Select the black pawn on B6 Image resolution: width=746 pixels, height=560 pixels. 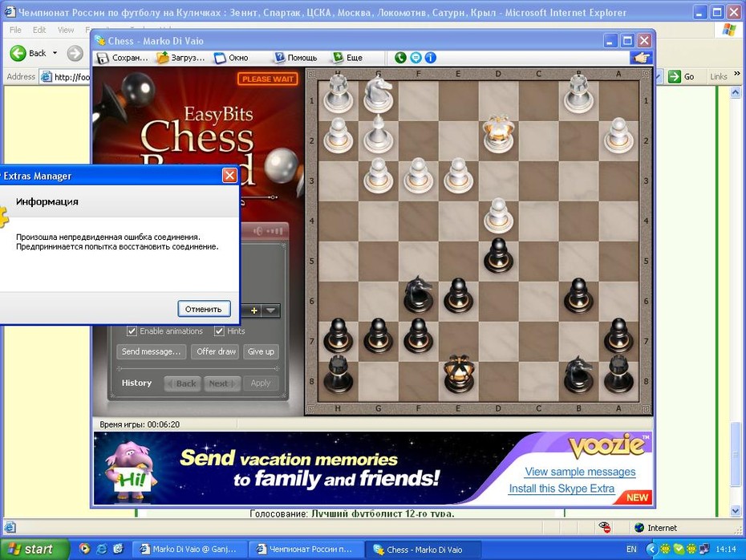point(578,295)
